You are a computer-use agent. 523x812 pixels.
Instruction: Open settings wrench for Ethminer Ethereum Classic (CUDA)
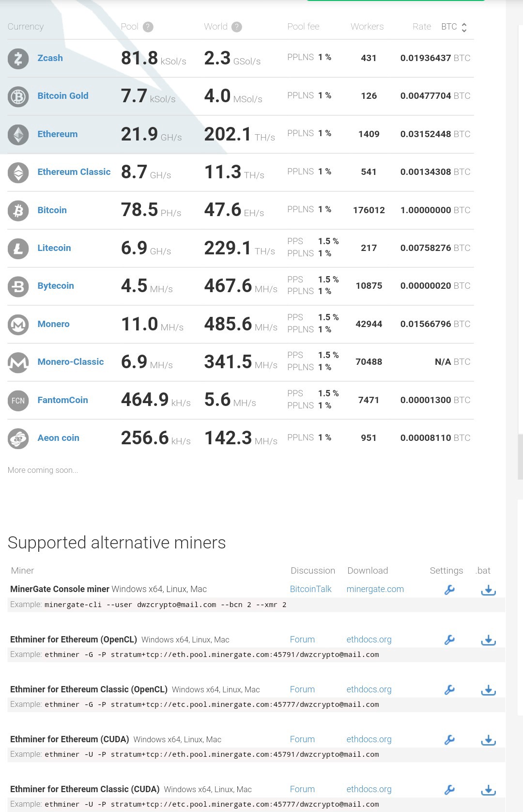449,789
